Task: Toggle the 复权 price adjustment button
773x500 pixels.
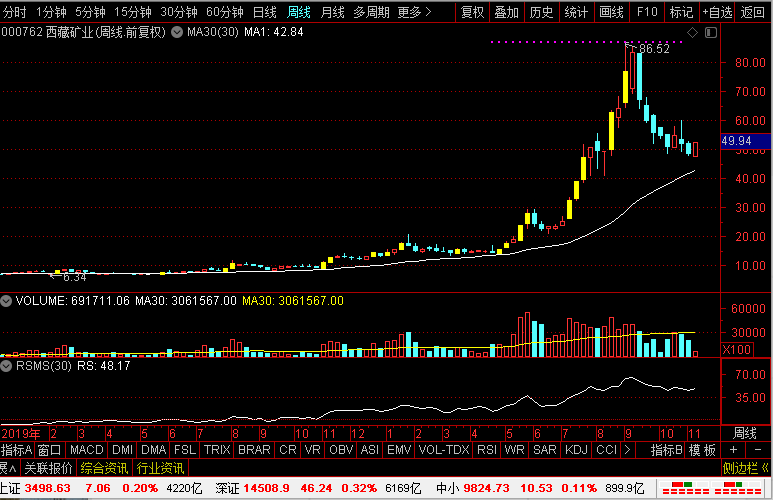Action: point(472,12)
